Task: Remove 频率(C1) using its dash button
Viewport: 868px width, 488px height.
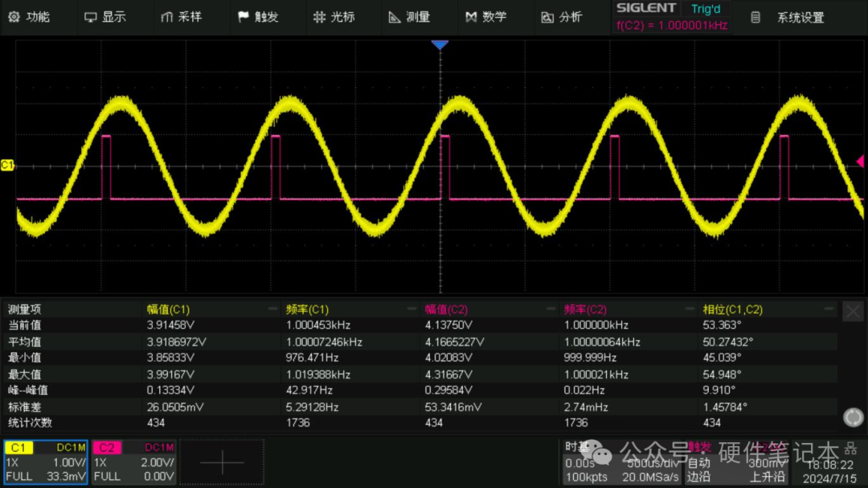Action: click(x=411, y=309)
